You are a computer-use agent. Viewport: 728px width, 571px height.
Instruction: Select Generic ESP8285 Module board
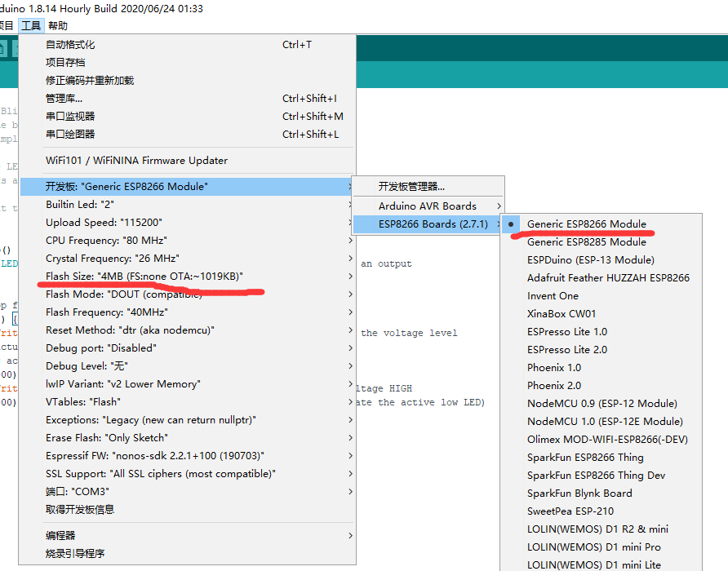pos(601,242)
